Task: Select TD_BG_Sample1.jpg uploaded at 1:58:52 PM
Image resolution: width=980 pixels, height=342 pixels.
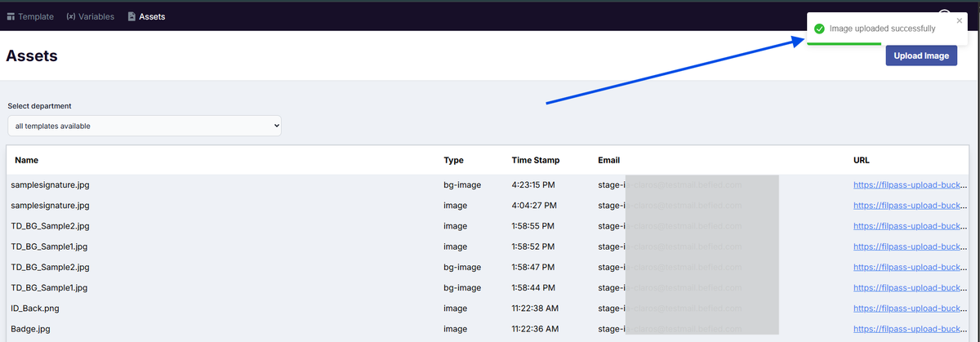Action: point(49,247)
